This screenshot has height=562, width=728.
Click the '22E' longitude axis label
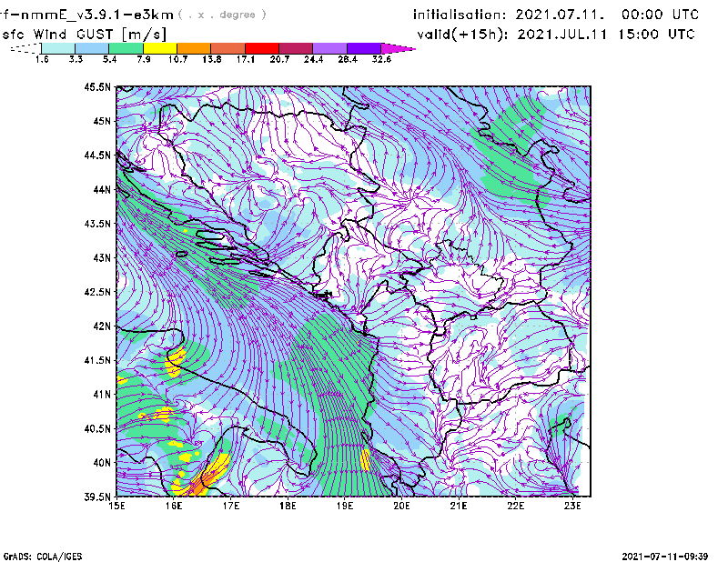[516, 506]
